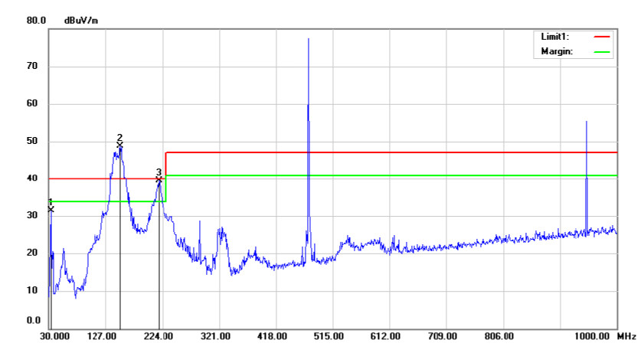Click the 80.0 y-axis label
The height and width of the screenshot is (353, 644).
point(36,20)
